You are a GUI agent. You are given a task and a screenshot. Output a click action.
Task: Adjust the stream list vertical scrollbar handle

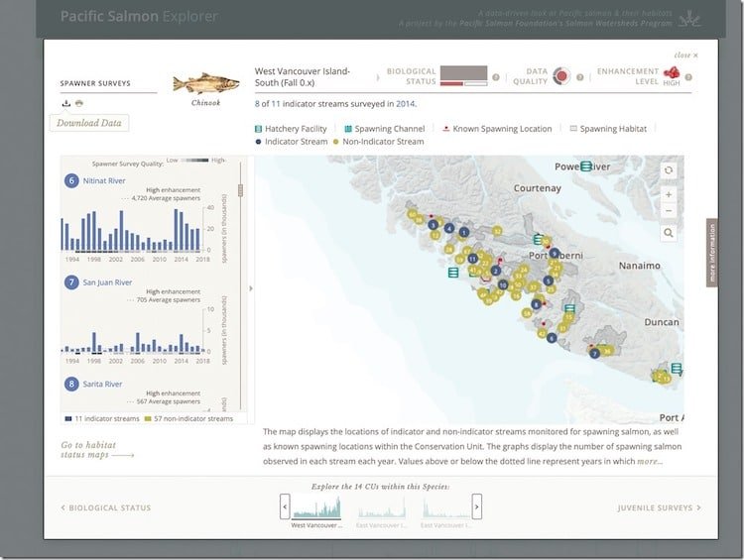(x=241, y=190)
